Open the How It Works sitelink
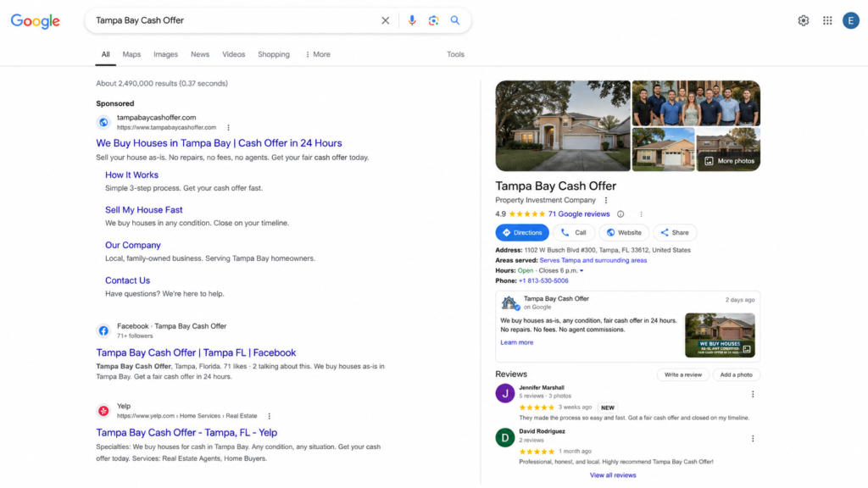The height and width of the screenshot is (488, 868). click(x=131, y=175)
